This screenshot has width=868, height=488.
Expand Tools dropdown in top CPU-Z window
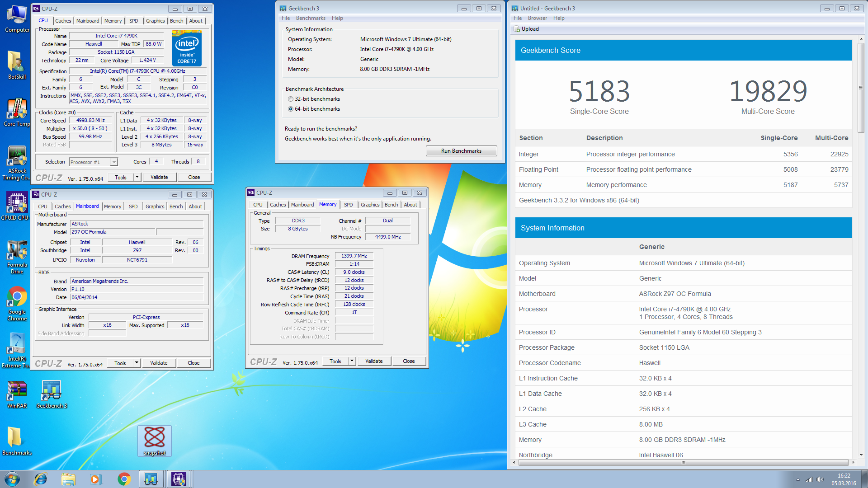[137, 177]
